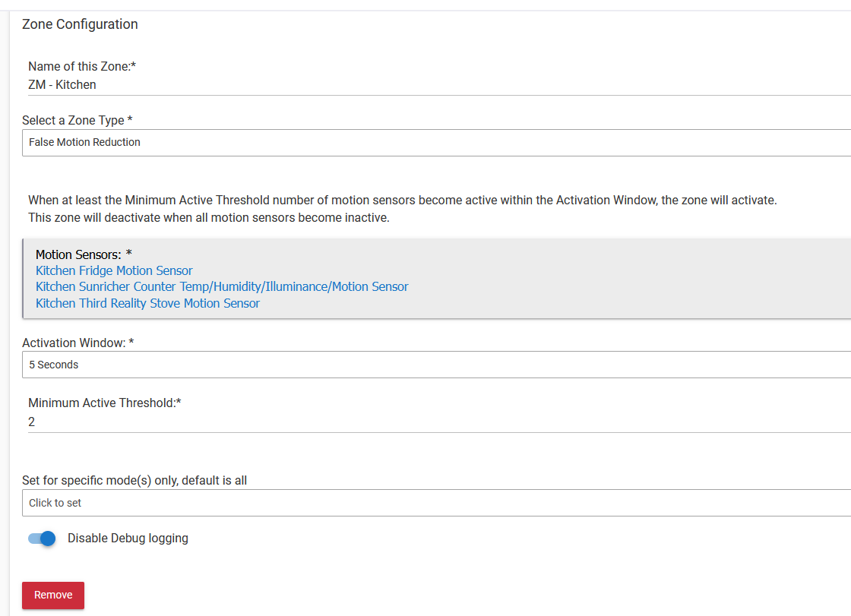Click the description line starting When at least
The image size is (851, 616).
402,201
